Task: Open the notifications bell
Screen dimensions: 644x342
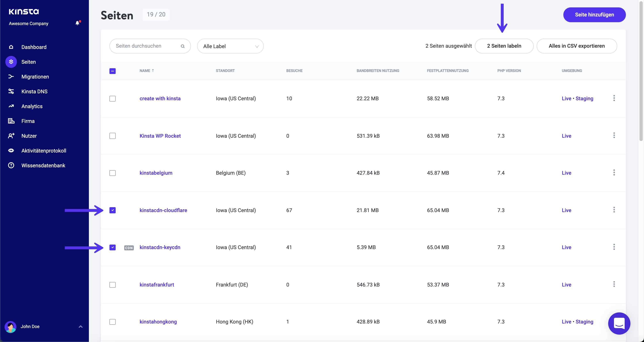Action: pyautogui.click(x=78, y=23)
